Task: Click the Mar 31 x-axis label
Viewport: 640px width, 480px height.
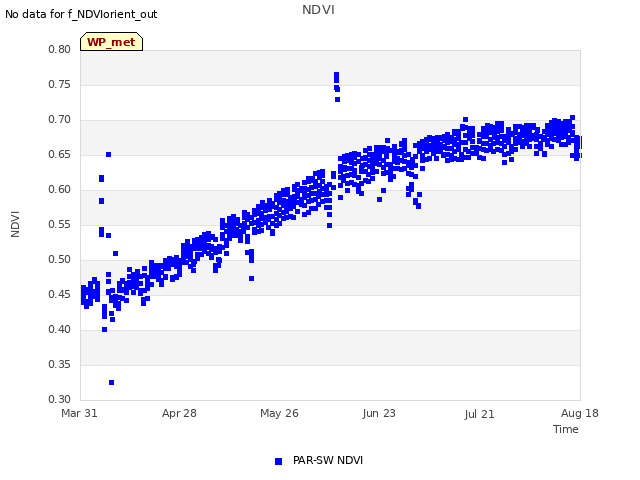Action: point(79,413)
